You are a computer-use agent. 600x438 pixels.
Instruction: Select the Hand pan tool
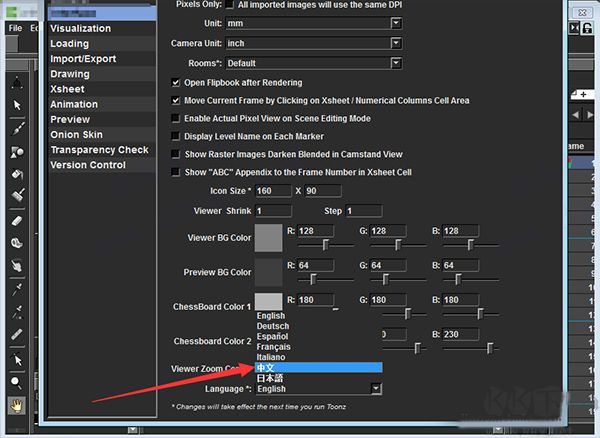tap(17, 405)
